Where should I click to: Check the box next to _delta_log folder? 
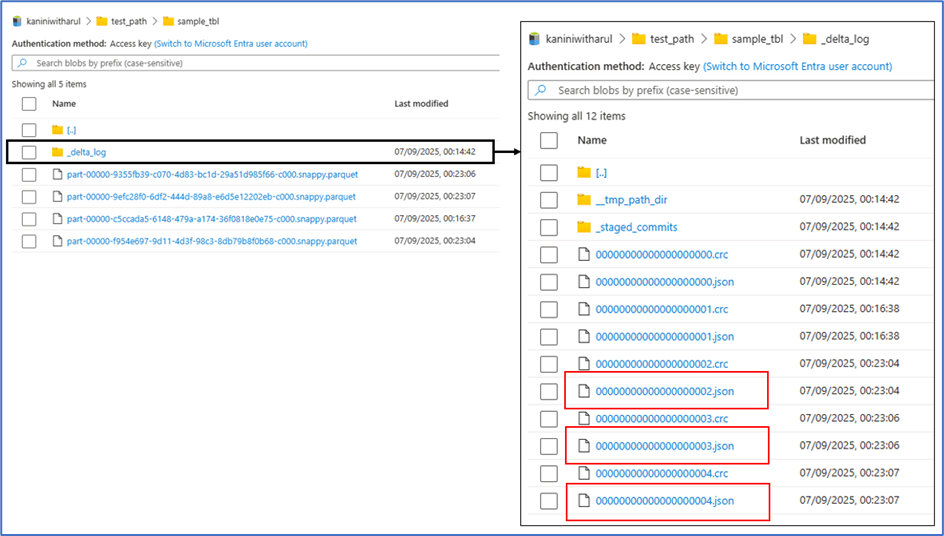coord(29,152)
